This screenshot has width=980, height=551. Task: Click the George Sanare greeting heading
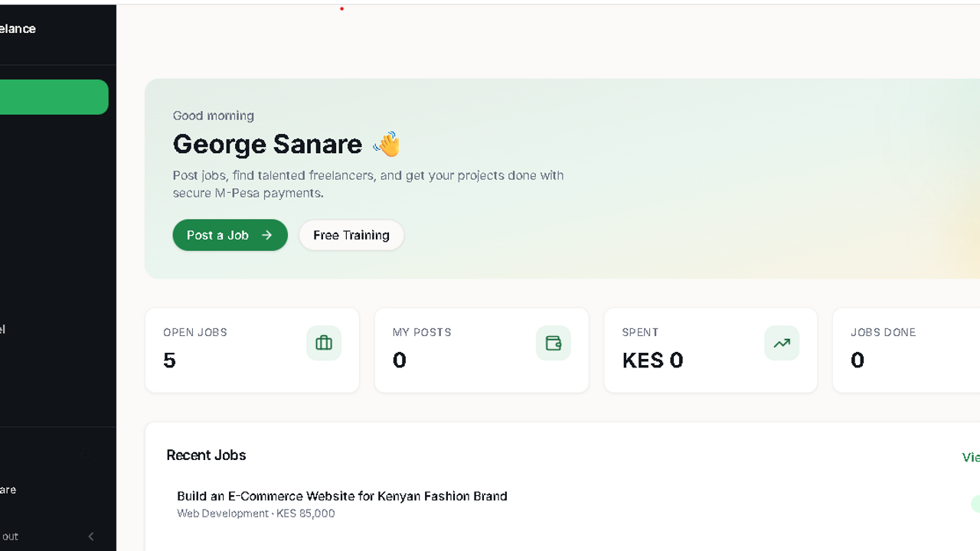point(267,144)
